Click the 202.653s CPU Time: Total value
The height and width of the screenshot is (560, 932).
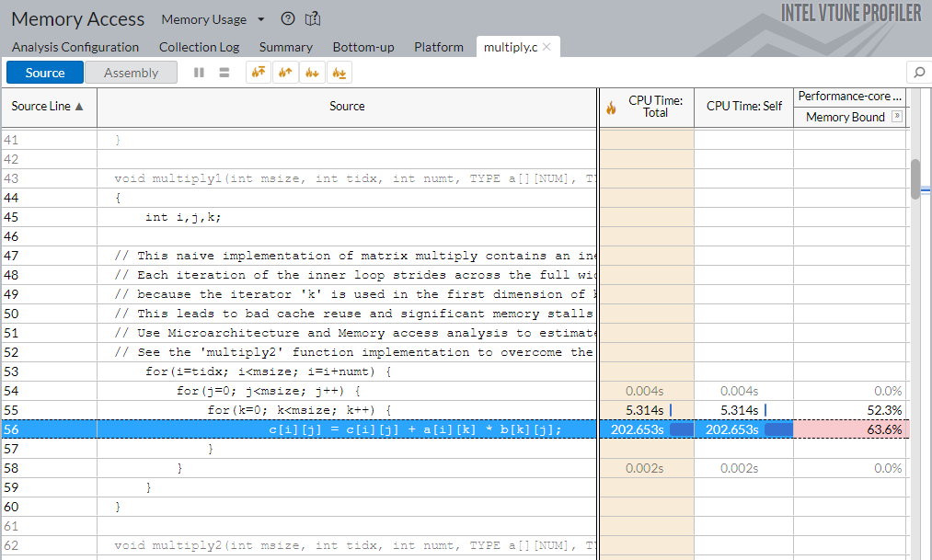point(637,429)
